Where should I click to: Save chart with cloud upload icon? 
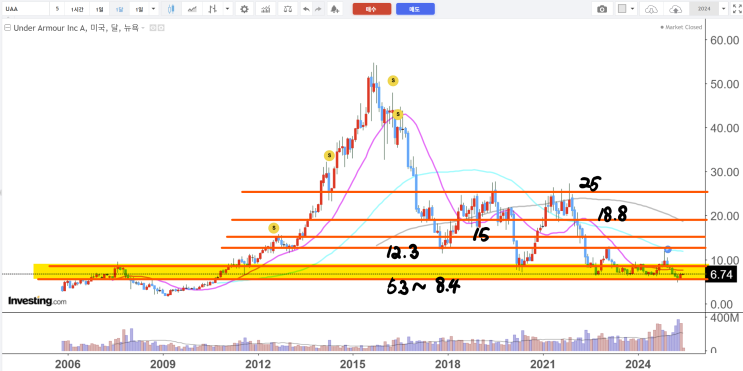675,9
